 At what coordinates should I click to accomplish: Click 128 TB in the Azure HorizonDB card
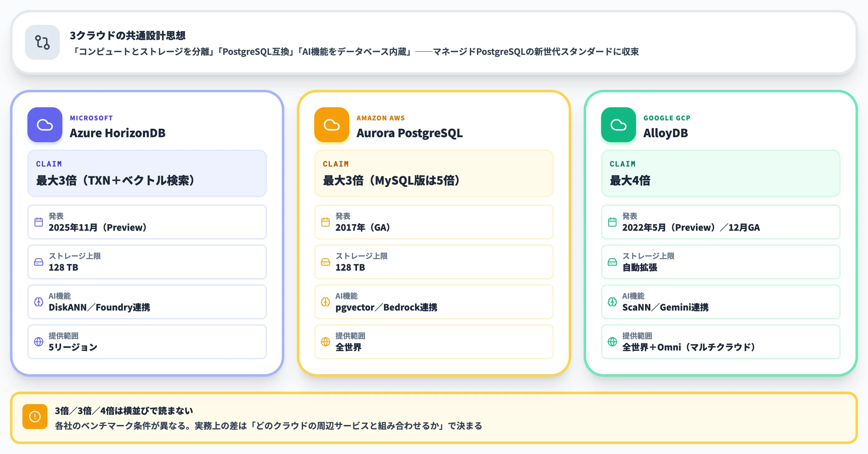[x=63, y=267]
